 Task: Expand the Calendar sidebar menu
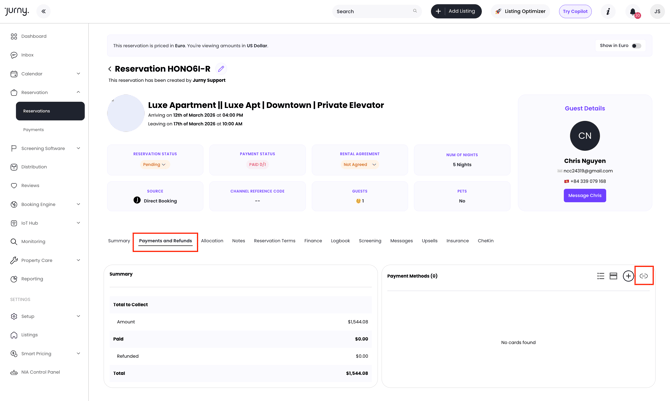click(78, 74)
